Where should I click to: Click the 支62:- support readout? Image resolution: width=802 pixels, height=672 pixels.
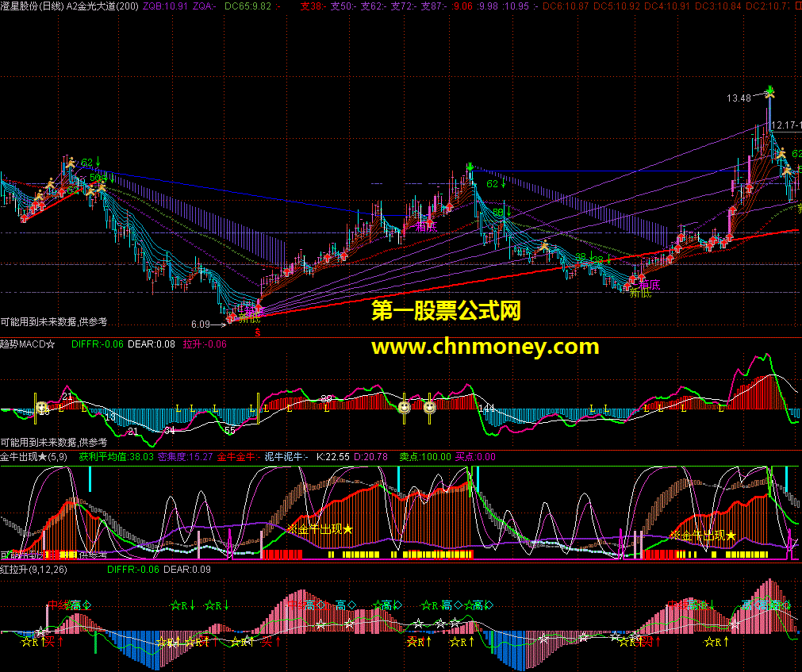click(374, 6)
